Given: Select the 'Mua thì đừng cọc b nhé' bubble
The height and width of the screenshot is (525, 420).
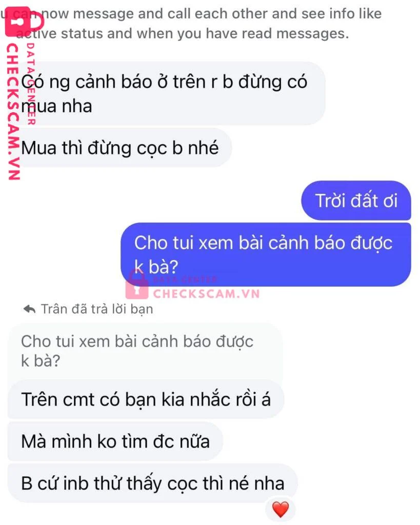Looking at the screenshot, I should [119, 148].
